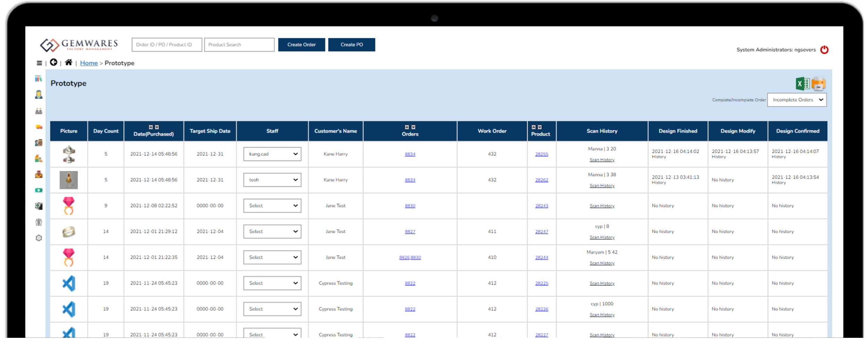Screen dimensions: 868x342
Task: Click the orange printer icon
Action: coord(818,84)
